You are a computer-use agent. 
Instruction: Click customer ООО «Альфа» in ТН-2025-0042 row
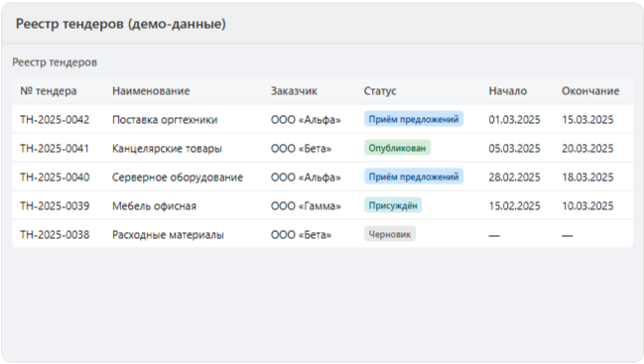[x=306, y=120]
